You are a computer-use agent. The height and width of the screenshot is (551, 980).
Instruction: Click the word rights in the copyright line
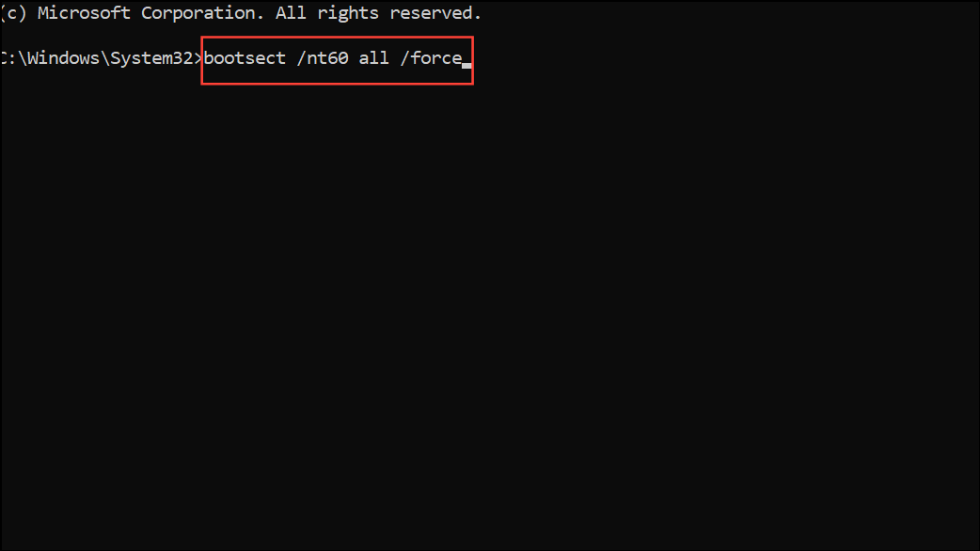click(x=347, y=13)
